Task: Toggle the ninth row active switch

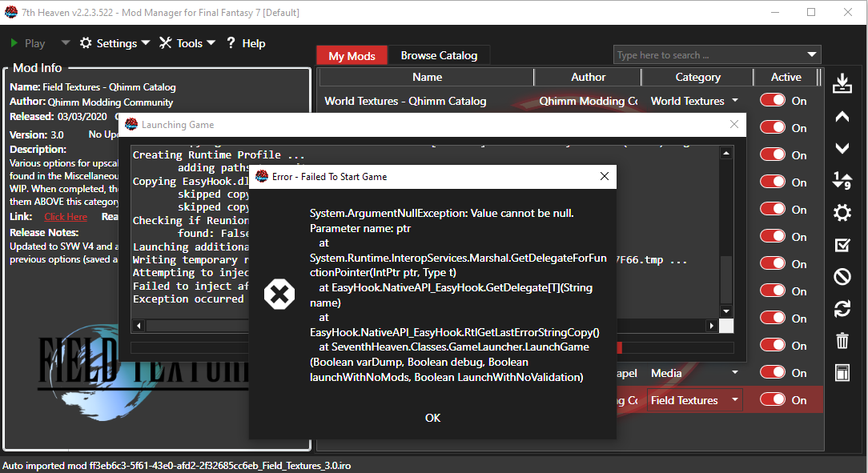Action: pyautogui.click(x=772, y=318)
